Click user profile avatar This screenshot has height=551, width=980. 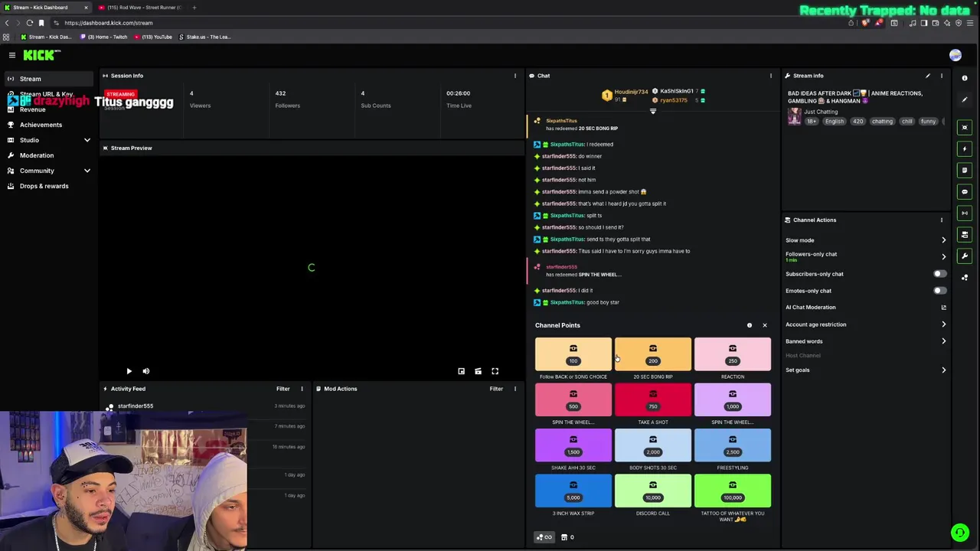tap(955, 55)
